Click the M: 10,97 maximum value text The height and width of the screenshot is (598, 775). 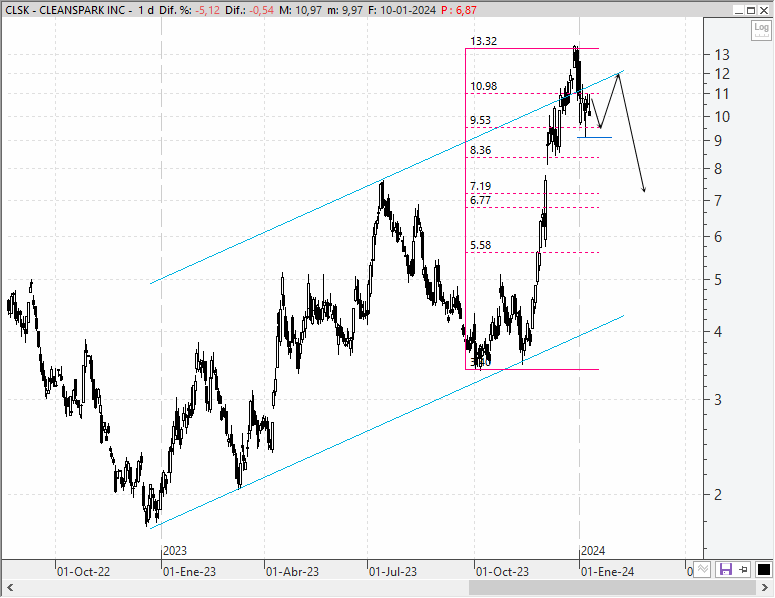click(301, 10)
